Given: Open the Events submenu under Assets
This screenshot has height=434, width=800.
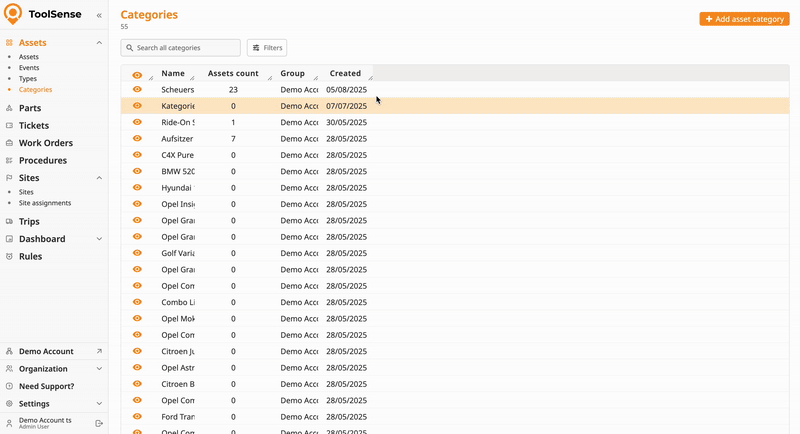Looking at the screenshot, I should pyautogui.click(x=29, y=68).
